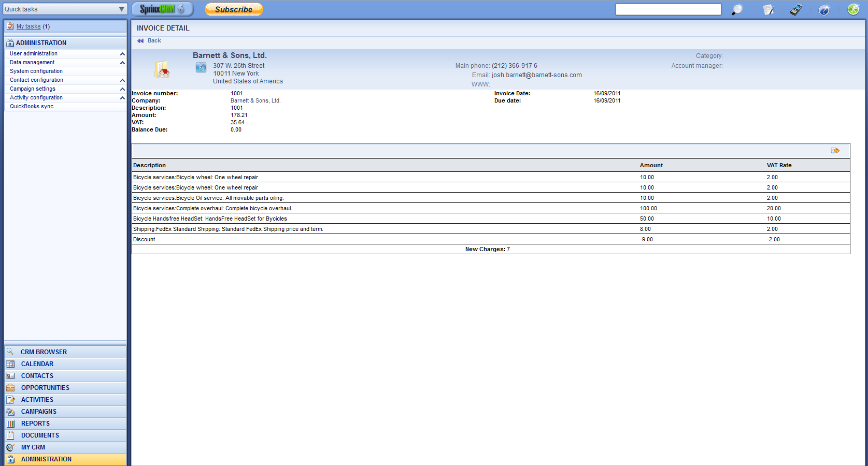
Task: Click the company folder icon beside the address
Action: coord(162,69)
